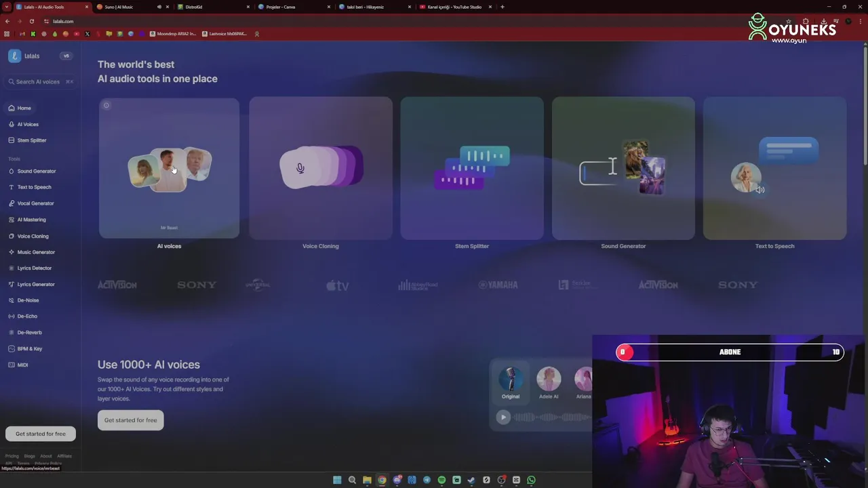Viewport: 868px width, 488px height.
Task: Select the MIDI sidebar tool
Action: pyautogui.click(x=18, y=365)
